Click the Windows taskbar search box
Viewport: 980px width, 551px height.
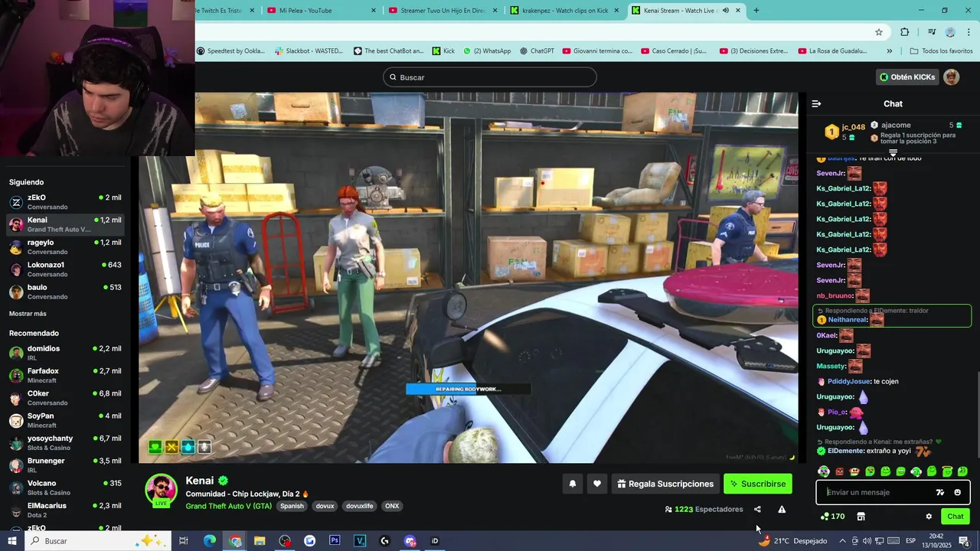[97, 541]
